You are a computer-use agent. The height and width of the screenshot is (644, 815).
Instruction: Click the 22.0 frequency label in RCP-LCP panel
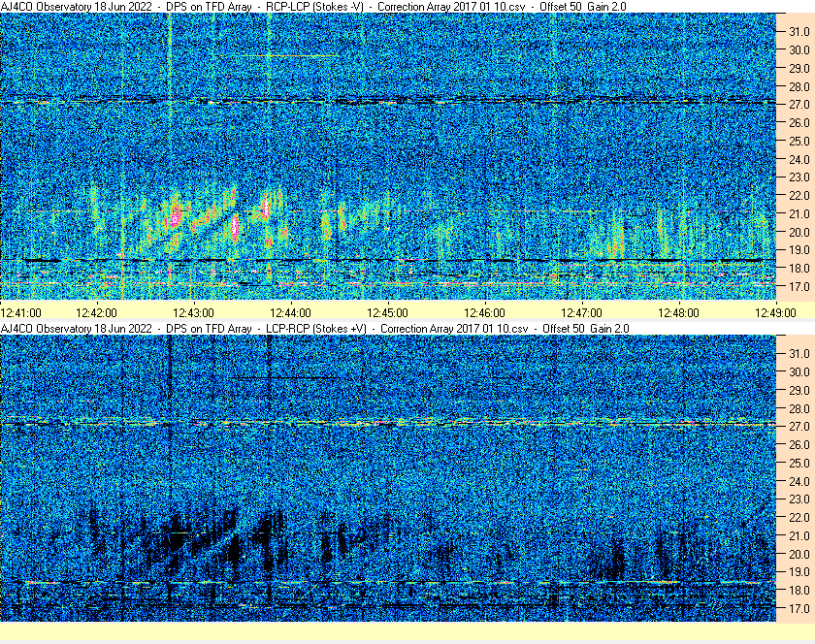[x=799, y=196]
